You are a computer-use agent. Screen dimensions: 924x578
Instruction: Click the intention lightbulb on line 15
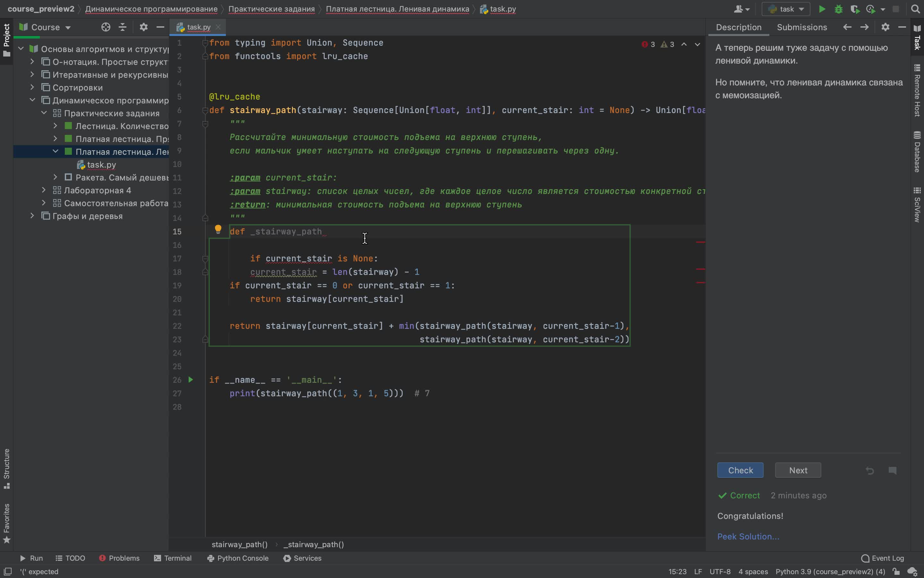click(218, 229)
